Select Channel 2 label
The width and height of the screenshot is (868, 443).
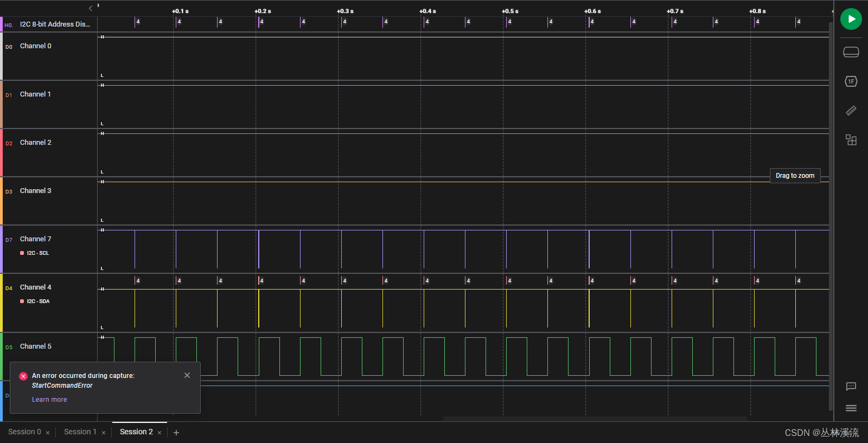tap(36, 143)
